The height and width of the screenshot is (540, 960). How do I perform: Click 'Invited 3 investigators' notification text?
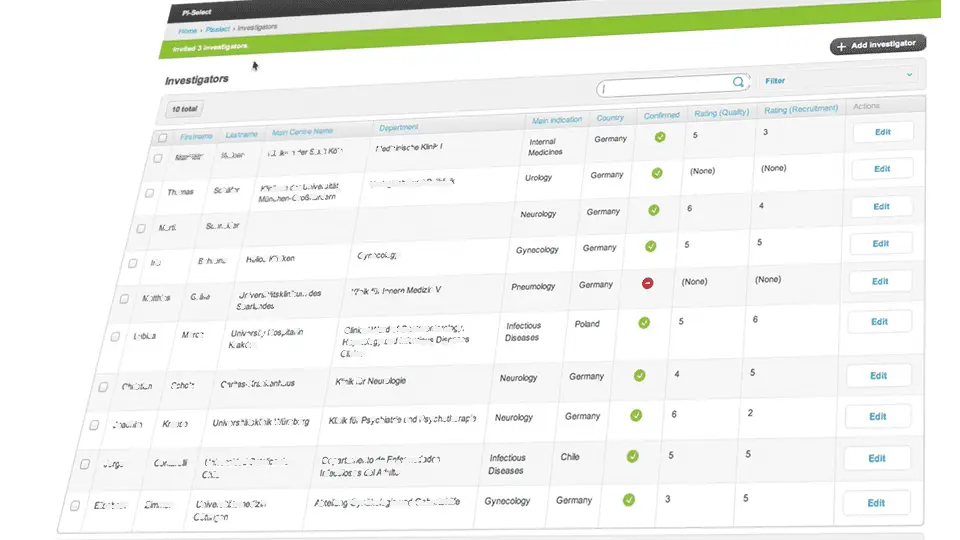pyautogui.click(x=210, y=47)
